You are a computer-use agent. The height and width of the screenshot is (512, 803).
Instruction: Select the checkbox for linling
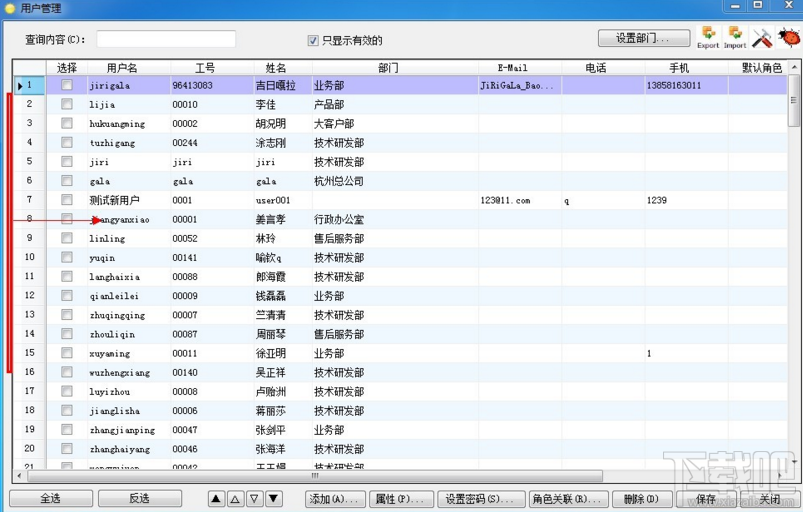[x=67, y=238]
